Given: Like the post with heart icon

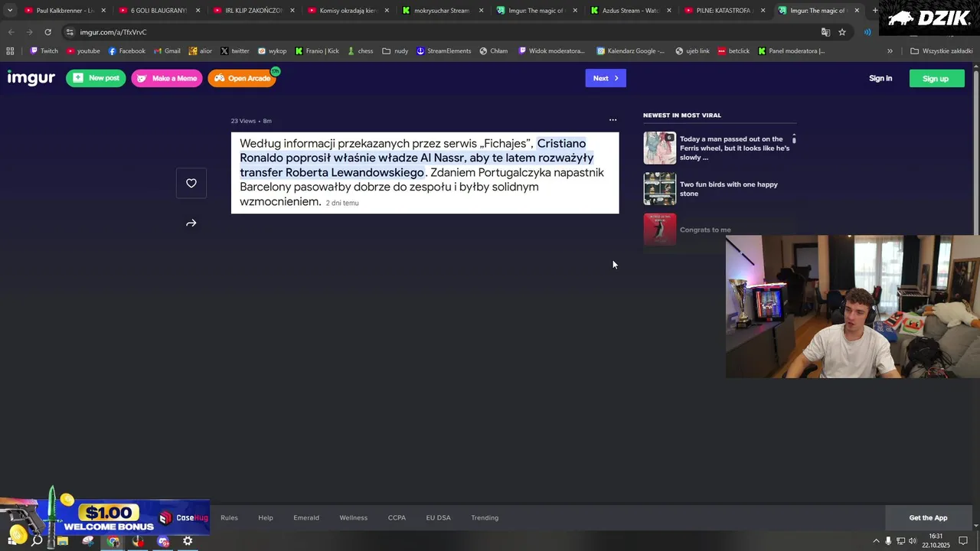Looking at the screenshot, I should 191,183.
